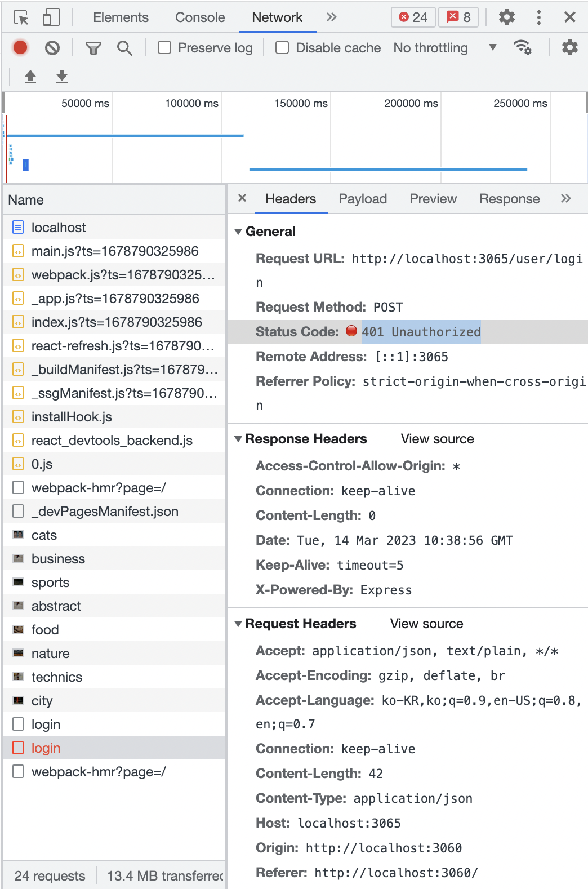Select the cats image request
The image size is (588, 889).
point(44,535)
